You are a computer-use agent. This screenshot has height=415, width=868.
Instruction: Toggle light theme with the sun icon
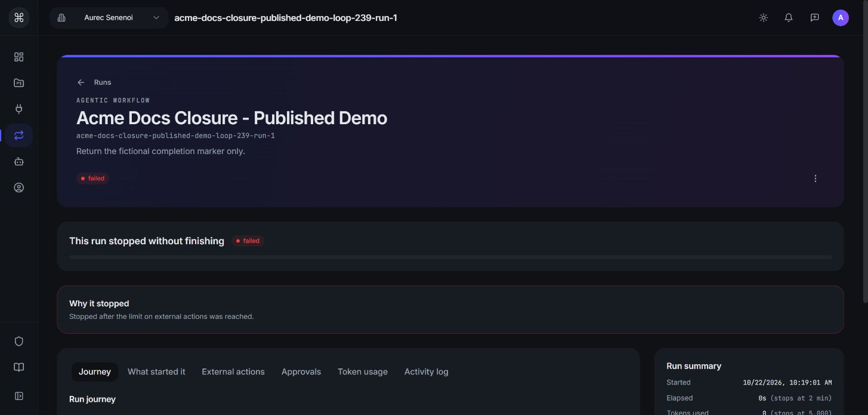tap(763, 18)
